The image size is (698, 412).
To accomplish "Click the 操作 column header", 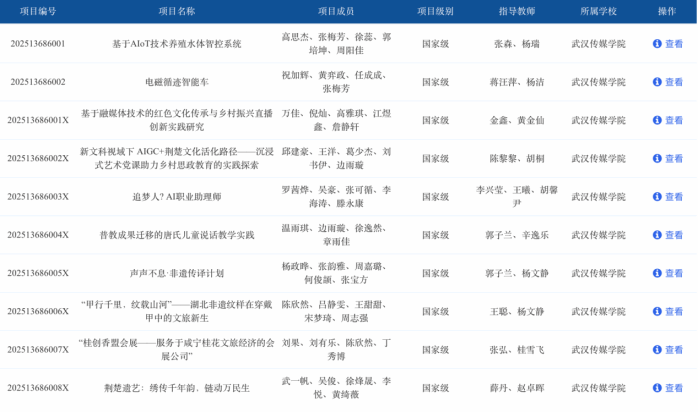I will [x=667, y=11].
